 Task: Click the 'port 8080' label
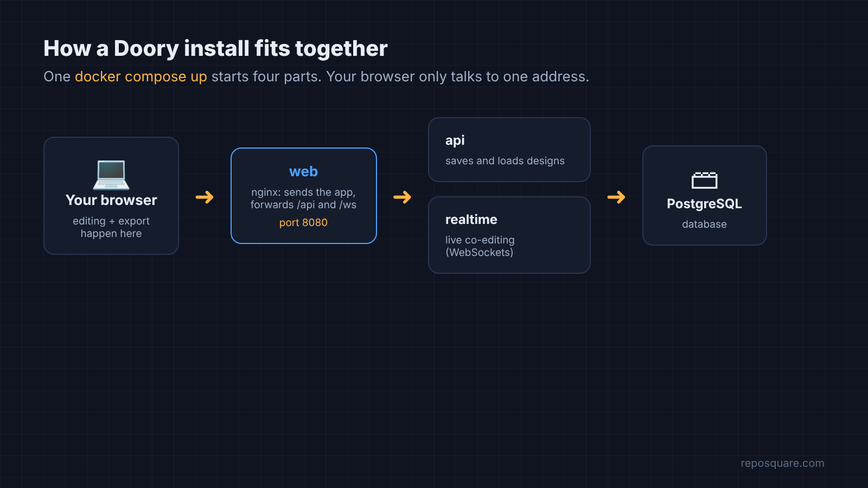click(303, 222)
